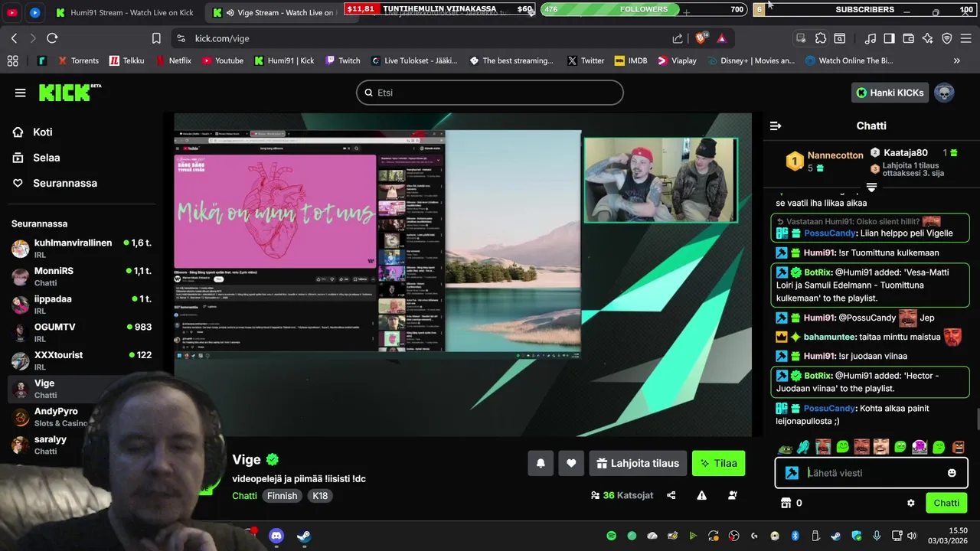Open the Chatti category link under title
Viewport: 980px width, 551px height.
click(244, 496)
